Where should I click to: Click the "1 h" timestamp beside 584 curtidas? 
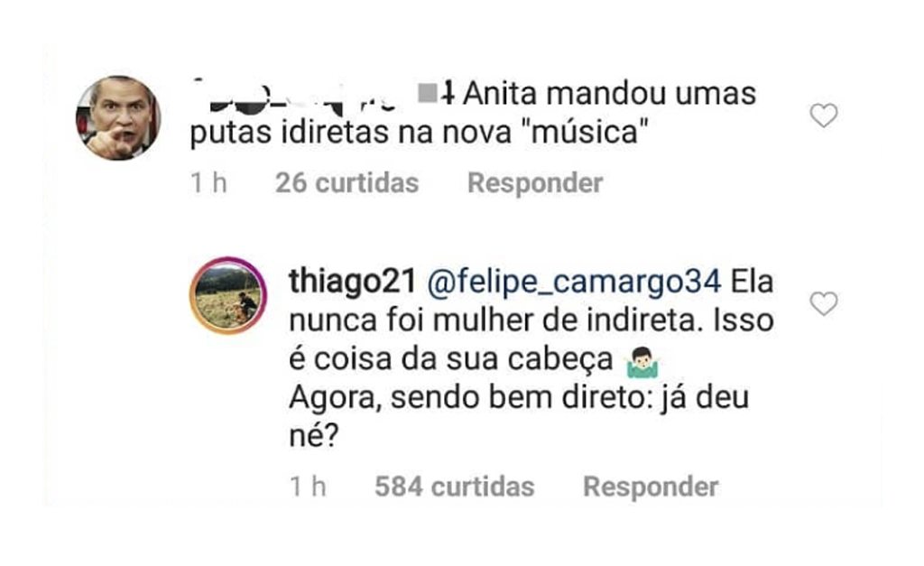(308, 487)
